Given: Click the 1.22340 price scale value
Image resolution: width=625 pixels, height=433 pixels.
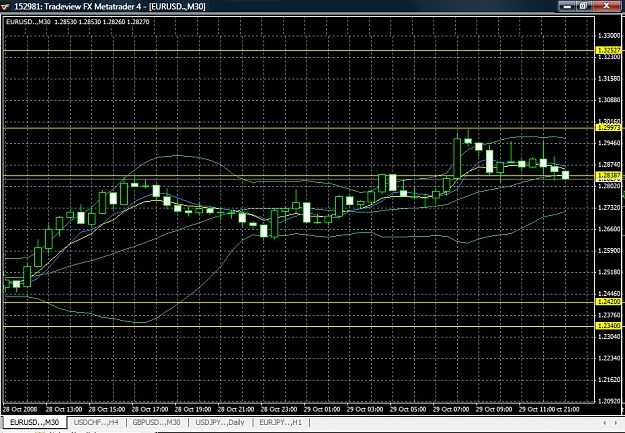Looking at the screenshot, I should tap(609, 358).
